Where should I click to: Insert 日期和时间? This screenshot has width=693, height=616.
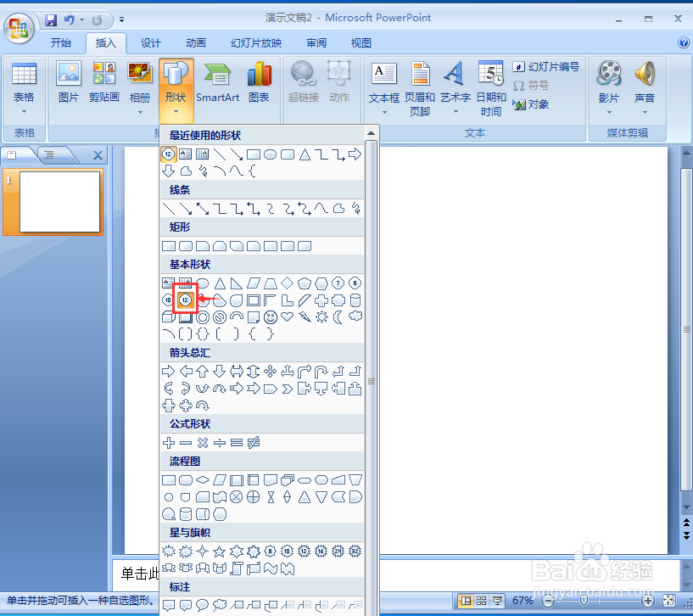click(491, 90)
